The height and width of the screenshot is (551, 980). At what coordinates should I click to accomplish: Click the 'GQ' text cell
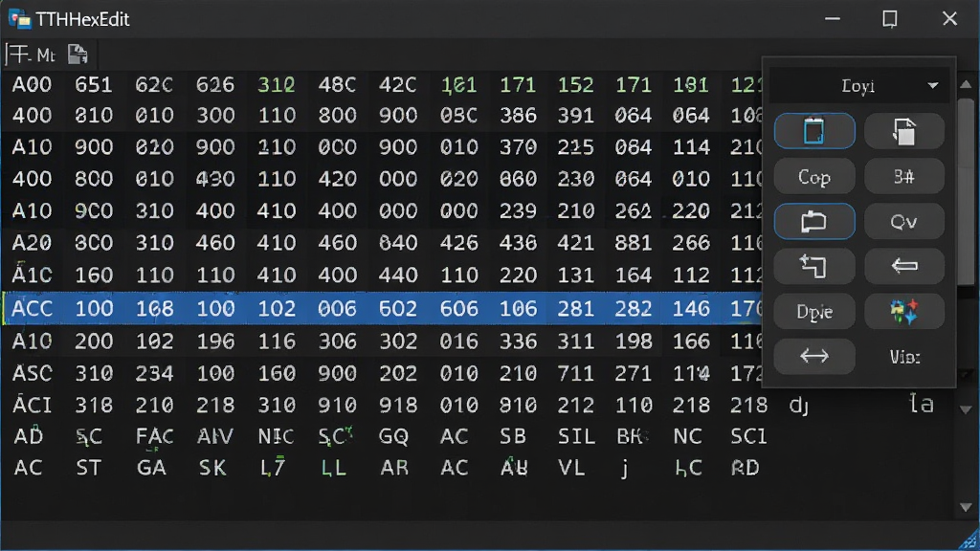click(x=393, y=436)
